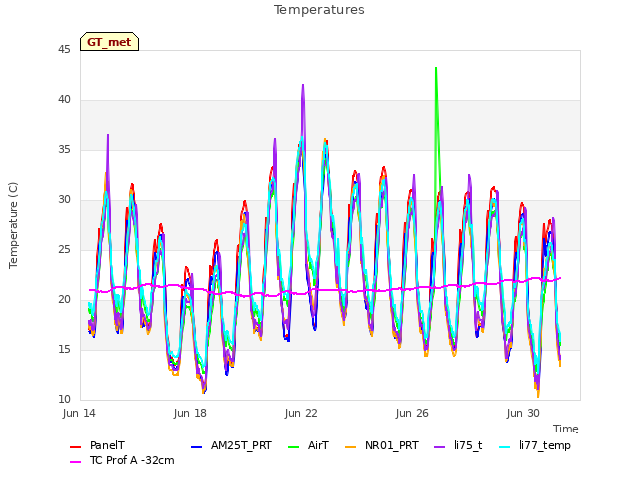Click the red PanelT legend color marker
Image resolution: width=640 pixels, height=480 pixels.
(76, 447)
